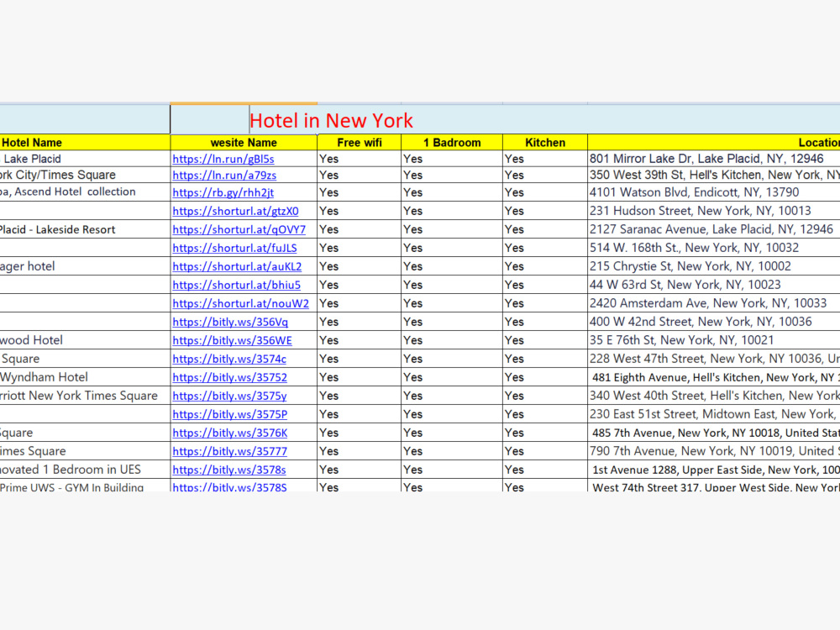Select the 801 Mirror Lake Dr address cell

coord(713,159)
